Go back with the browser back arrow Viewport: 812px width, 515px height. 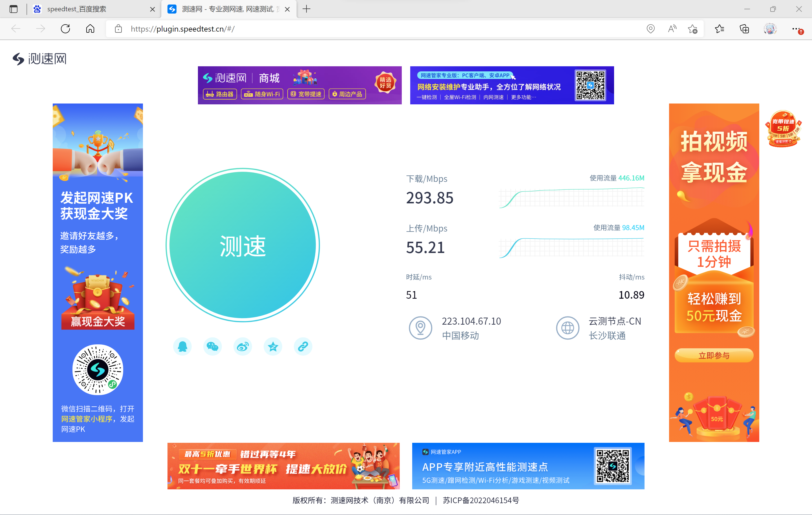(16, 29)
